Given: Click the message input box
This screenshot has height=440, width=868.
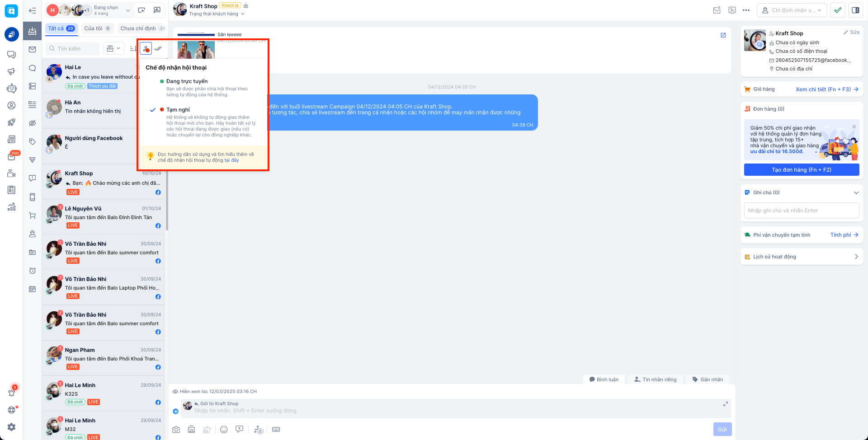Looking at the screenshot, I should point(456,408).
